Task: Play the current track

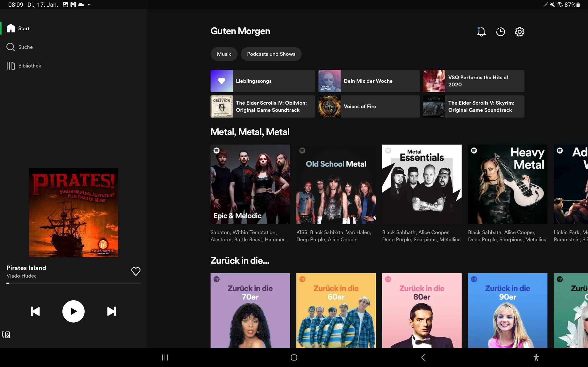Action: coord(73,311)
